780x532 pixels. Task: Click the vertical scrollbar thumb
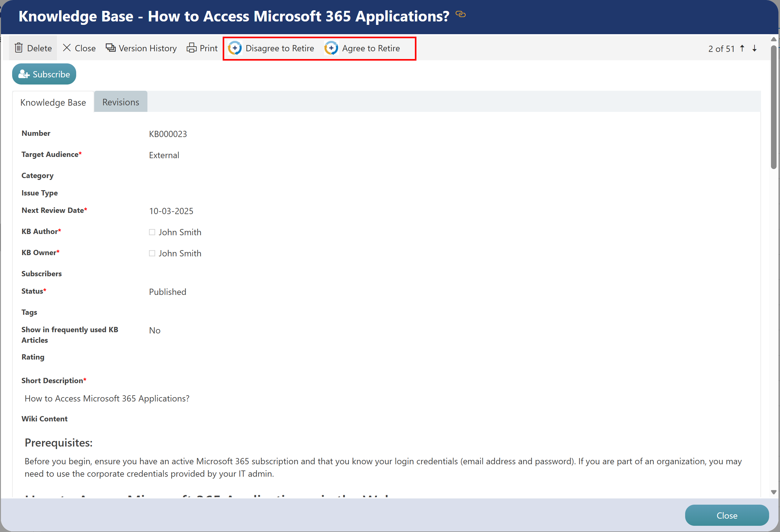773,107
